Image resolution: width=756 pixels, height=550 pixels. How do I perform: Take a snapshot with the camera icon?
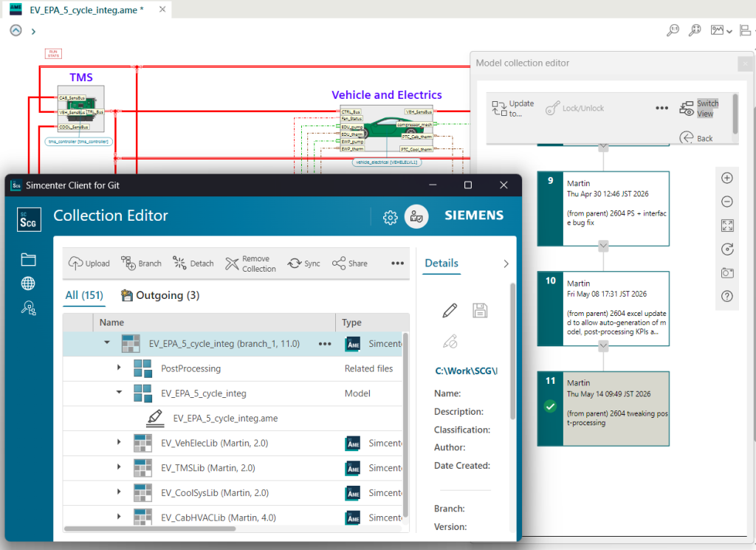coord(727,273)
